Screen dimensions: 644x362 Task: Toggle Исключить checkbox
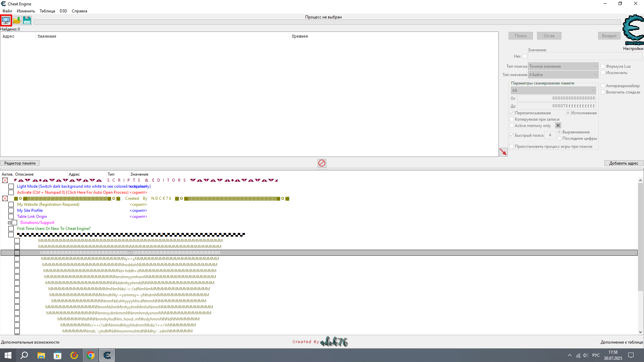pyautogui.click(x=603, y=73)
